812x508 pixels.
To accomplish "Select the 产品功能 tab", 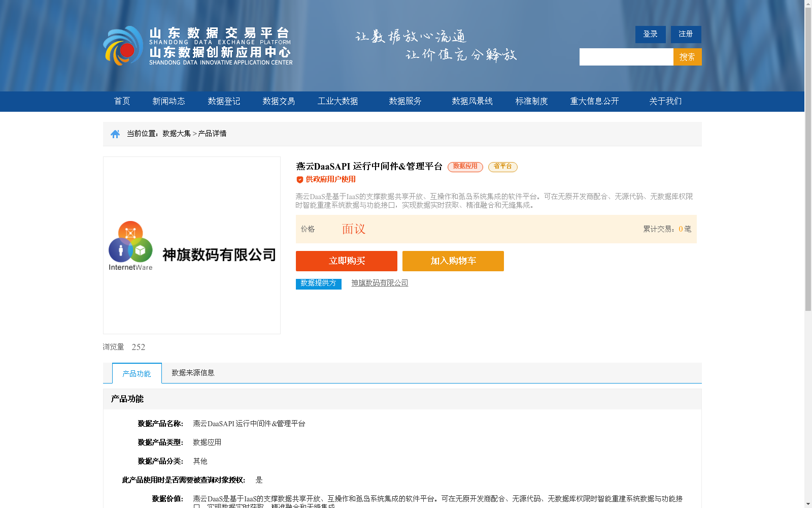I will (x=137, y=373).
